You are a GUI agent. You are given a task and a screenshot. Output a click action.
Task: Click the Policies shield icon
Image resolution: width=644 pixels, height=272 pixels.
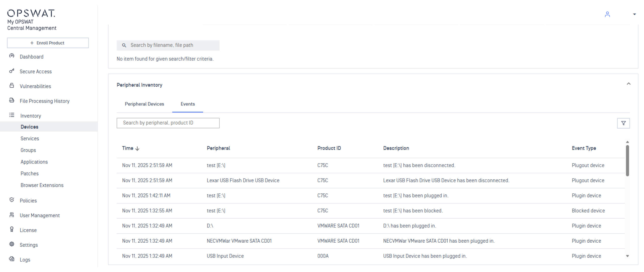[12, 200]
